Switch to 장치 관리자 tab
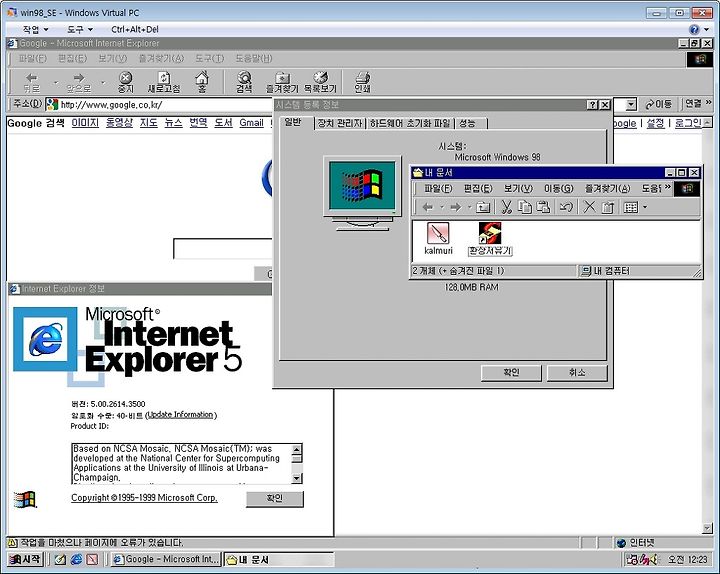The height and width of the screenshot is (574, 720). pos(340,123)
